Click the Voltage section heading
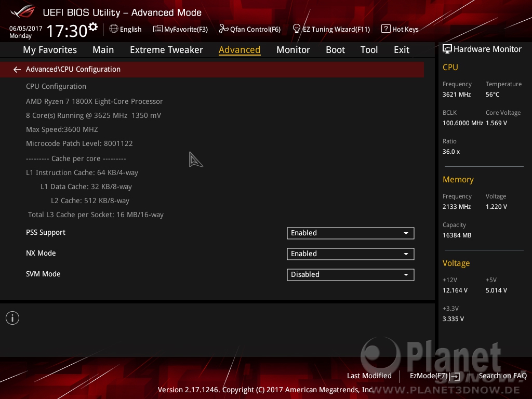This screenshot has height=399, width=532. coord(456,263)
